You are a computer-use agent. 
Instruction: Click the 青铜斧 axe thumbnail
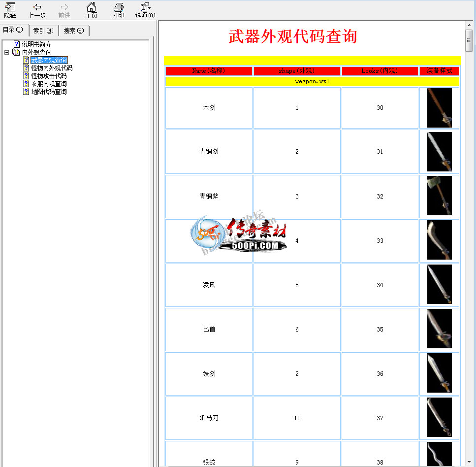[439, 196]
